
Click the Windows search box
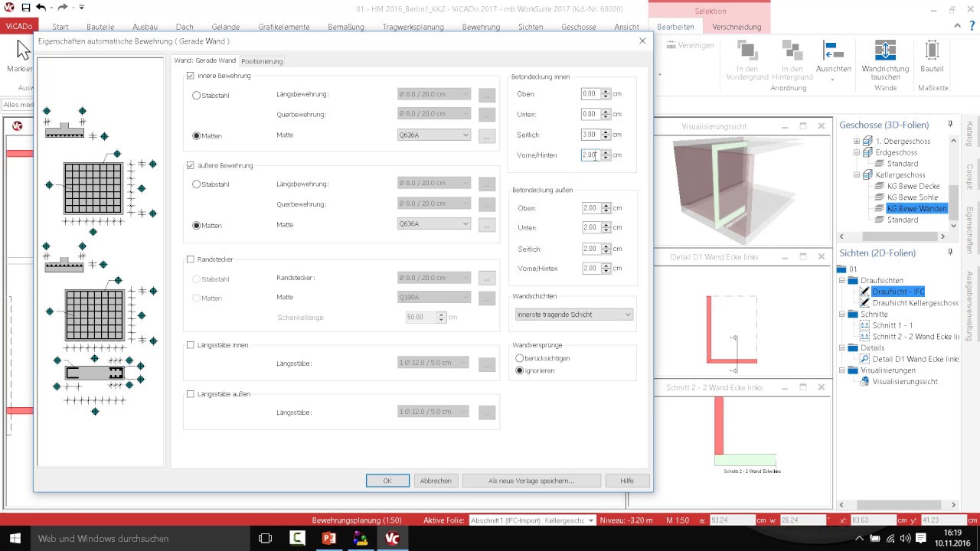click(140, 539)
